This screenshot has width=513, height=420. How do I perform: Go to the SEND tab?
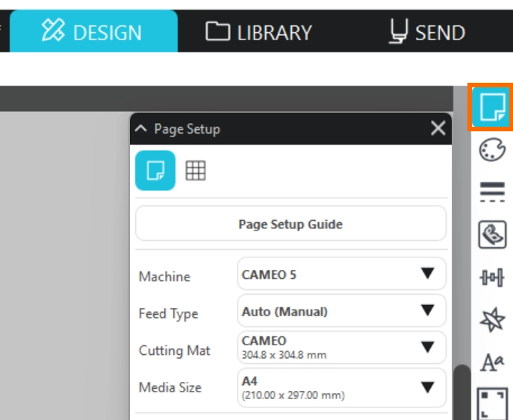click(427, 32)
